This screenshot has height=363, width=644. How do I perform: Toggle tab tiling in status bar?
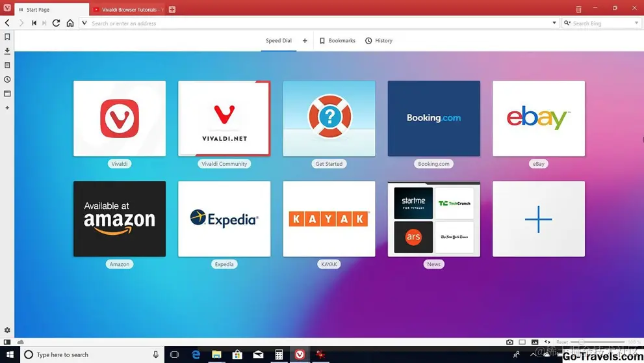[522, 342]
